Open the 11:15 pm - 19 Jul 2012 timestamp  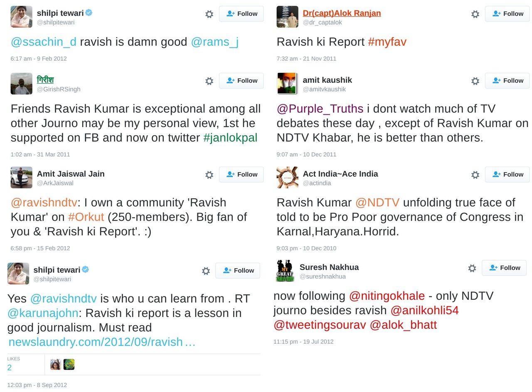tap(303, 342)
